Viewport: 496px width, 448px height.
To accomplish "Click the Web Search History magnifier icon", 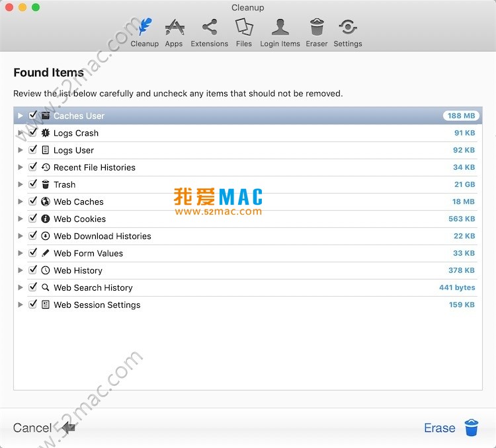I will click(x=46, y=287).
